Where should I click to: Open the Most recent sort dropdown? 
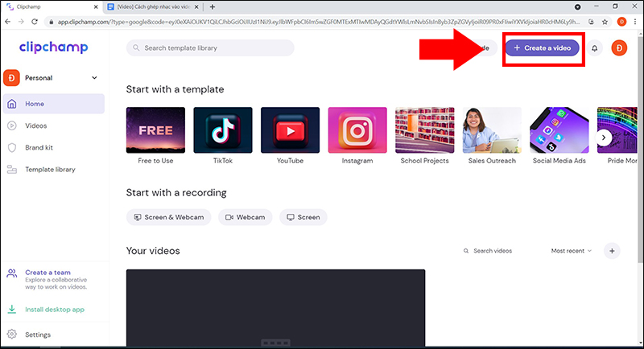[572, 251]
